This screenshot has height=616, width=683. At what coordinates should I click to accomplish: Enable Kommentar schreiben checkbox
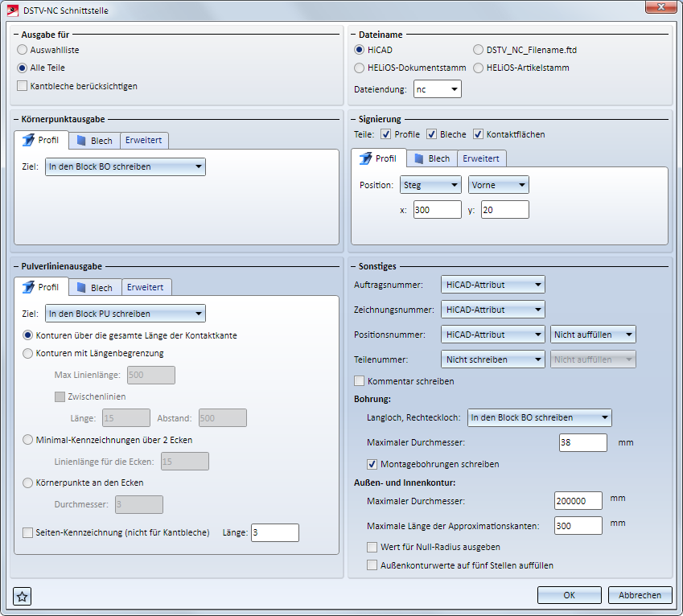(x=360, y=381)
